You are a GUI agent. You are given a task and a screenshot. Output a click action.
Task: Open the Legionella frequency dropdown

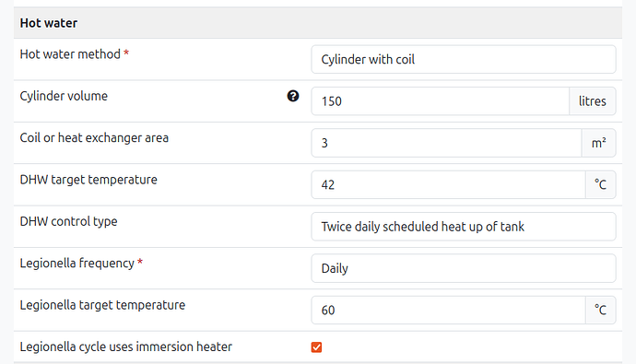tap(464, 268)
